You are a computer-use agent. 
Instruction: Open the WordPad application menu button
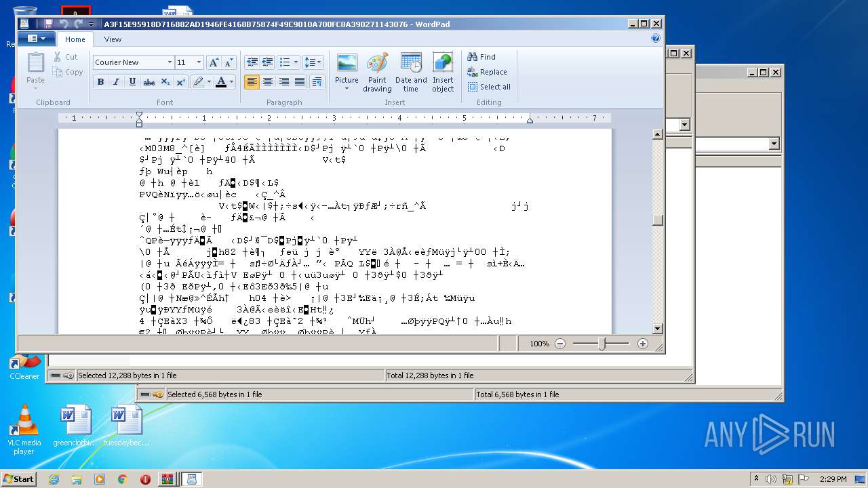click(x=36, y=39)
